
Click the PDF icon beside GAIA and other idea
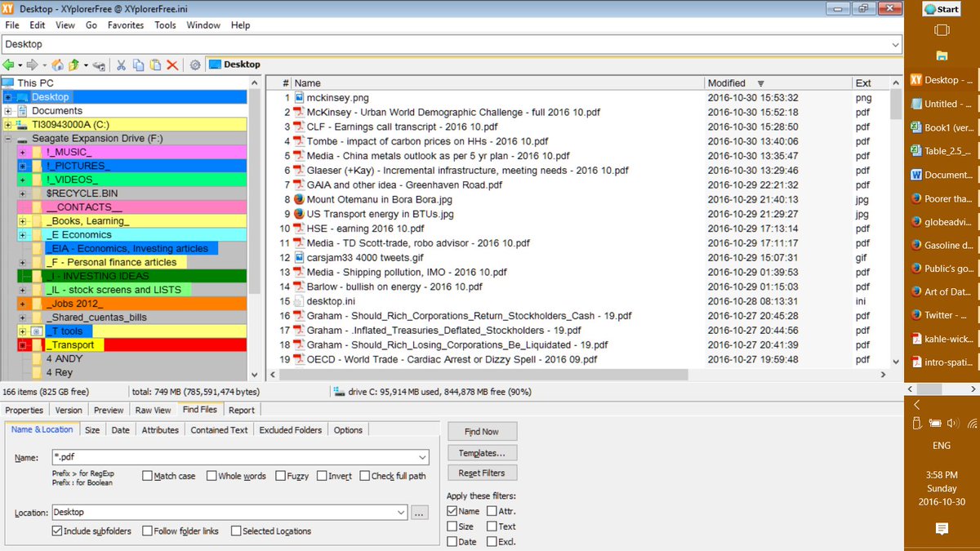[x=299, y=185]
